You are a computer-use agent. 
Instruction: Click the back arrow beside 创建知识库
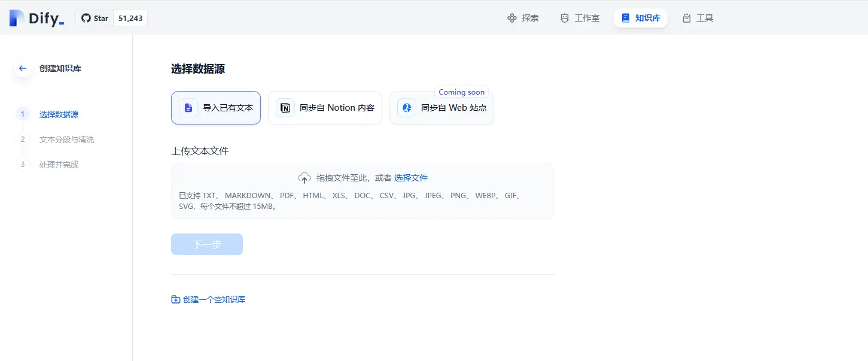pos(22,68)
